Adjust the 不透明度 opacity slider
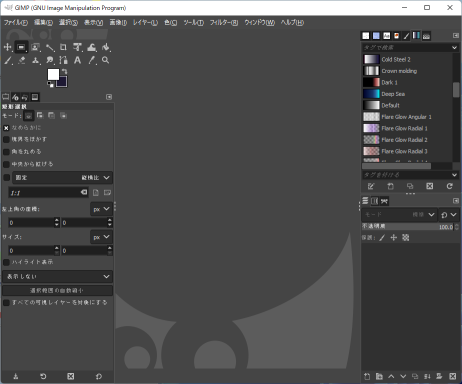Viewport: 462px width, 384px height. (408, 227)
